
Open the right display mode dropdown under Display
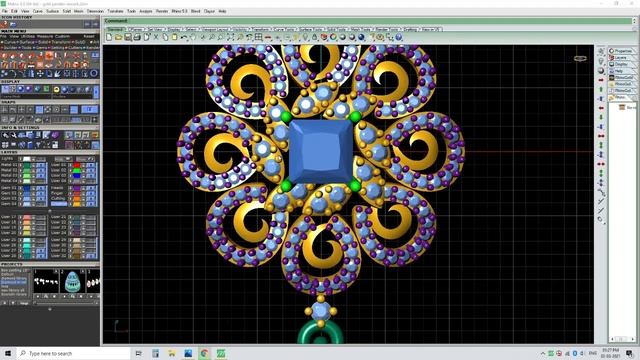(x=73, y=96)
